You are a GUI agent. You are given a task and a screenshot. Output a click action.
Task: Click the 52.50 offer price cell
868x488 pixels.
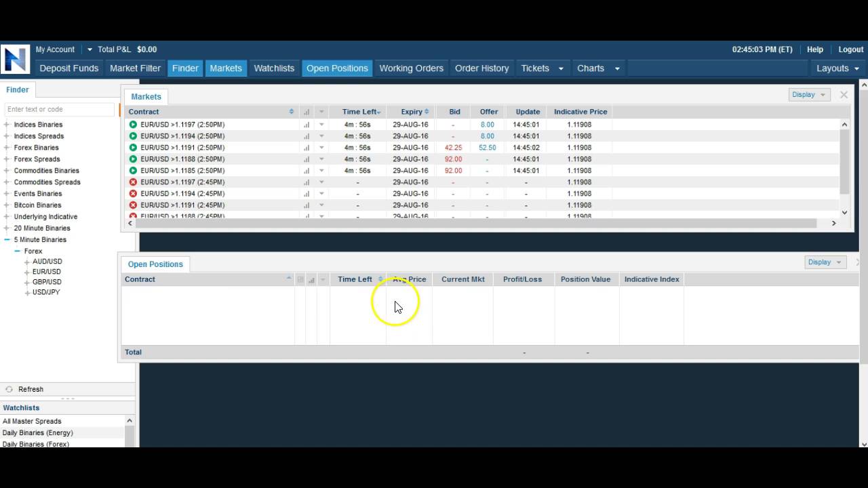click(487, 148)
